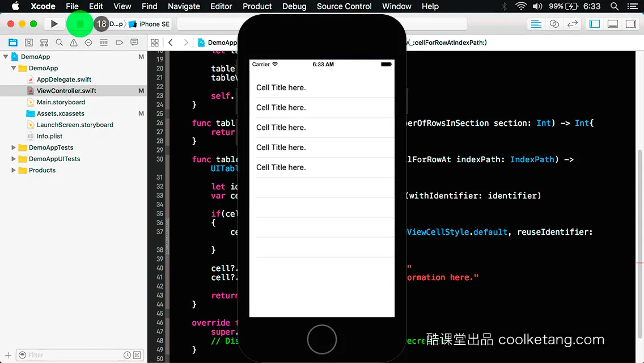The height and width of the screenshot is (363, 644).
Task: Collapse the DemoApp project root
Action: click(x=6, y=57)
